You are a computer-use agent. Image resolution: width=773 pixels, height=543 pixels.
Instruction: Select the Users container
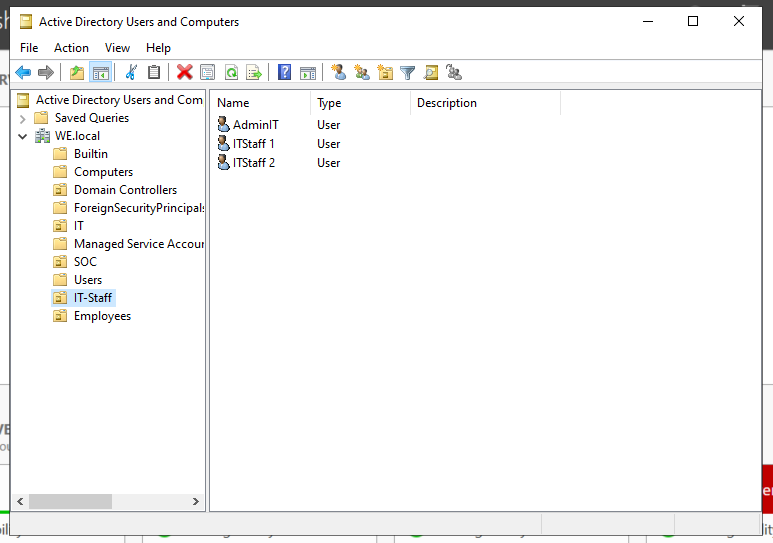pyautogui.click(x=88, y=280)
